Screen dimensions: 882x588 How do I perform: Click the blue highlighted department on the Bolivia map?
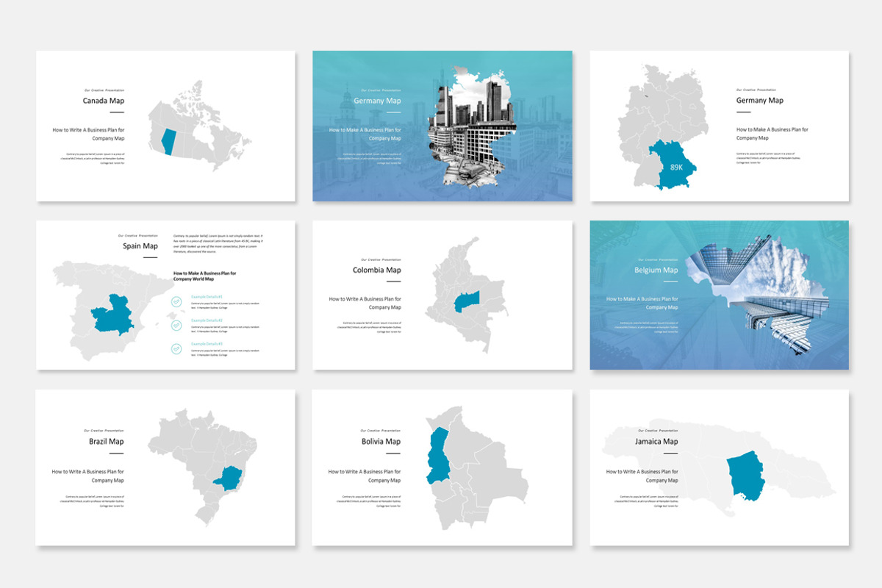click(x=440, y=456)
